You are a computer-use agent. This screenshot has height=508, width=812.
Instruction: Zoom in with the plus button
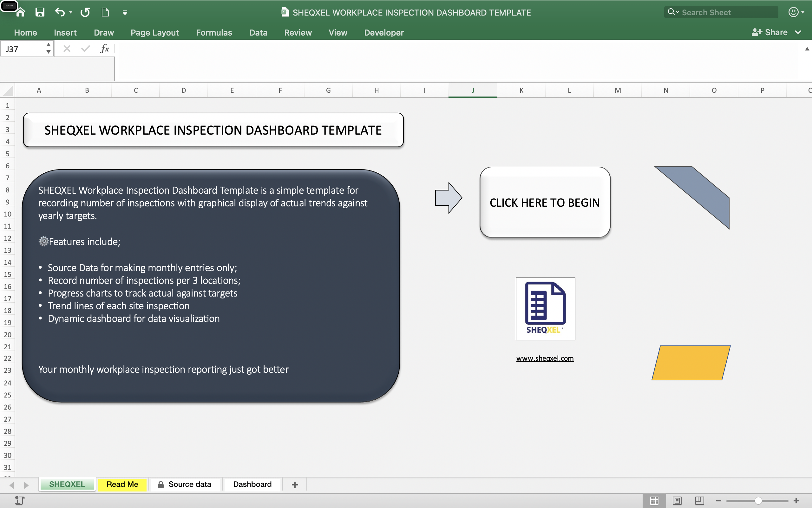796,501
